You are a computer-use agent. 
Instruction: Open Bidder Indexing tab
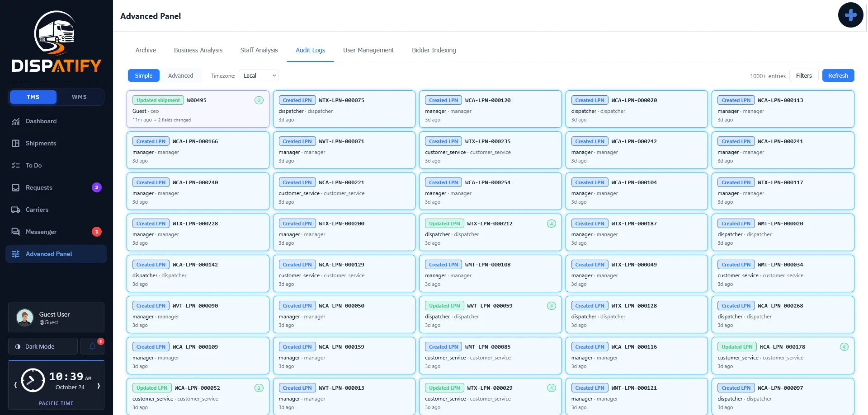tap(434, 50)
